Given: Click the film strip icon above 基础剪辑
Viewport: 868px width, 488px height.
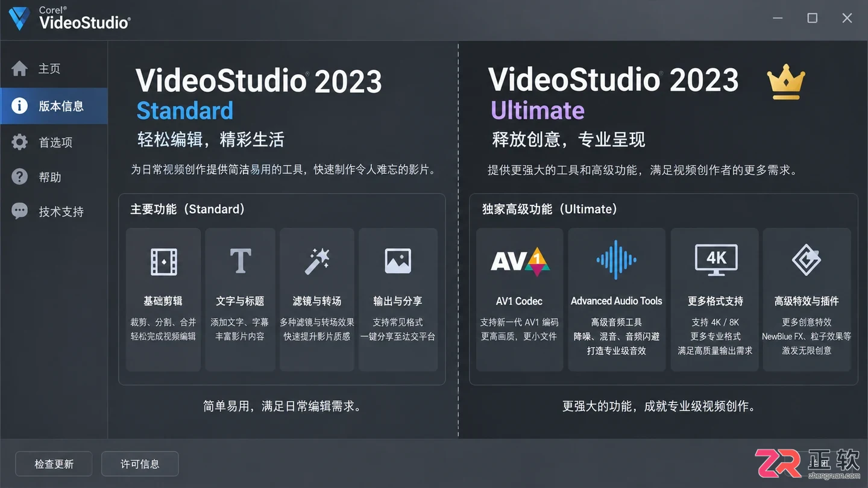Looking at the screenshot, I should click(x=163, y=262).
